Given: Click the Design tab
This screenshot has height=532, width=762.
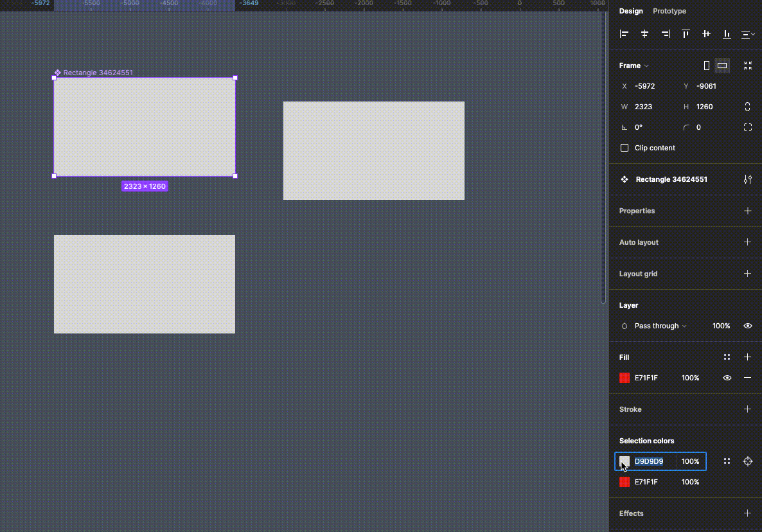Looking at the screenshot, I should [x=630, y=11].
